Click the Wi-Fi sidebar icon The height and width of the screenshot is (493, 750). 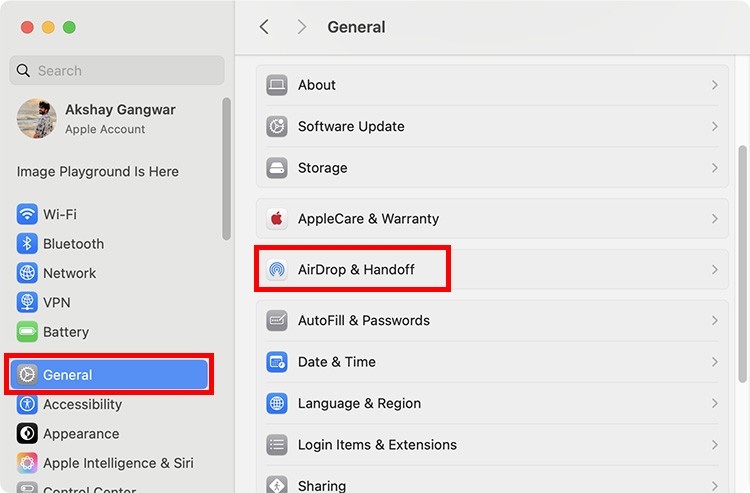pyautogui.click(x=27, y=214)
